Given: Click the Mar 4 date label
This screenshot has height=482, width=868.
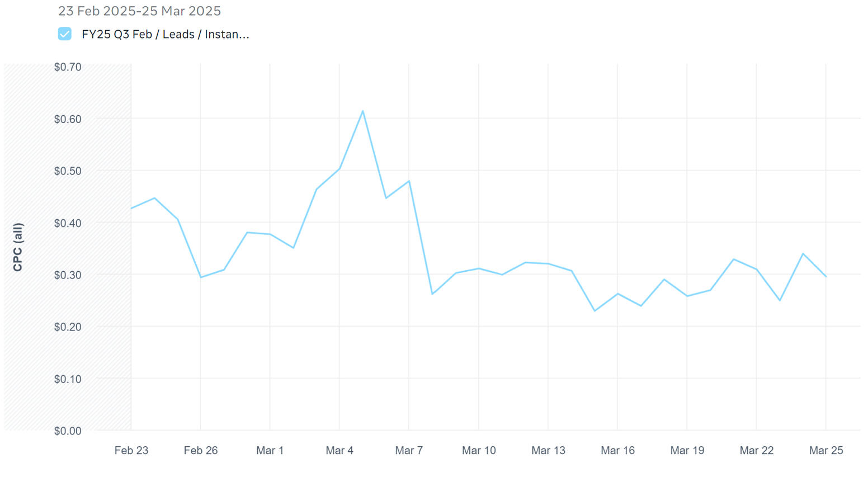Looking at the screenshot, I should pyautogui.click(x=339, y=450).
